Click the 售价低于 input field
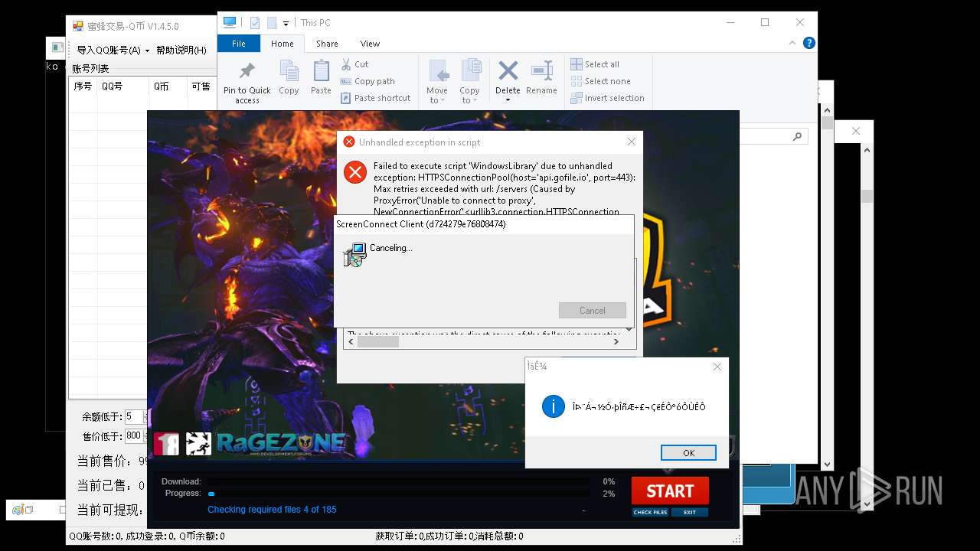The height and width of the screenshot is (551, 980). coord(135,436)
